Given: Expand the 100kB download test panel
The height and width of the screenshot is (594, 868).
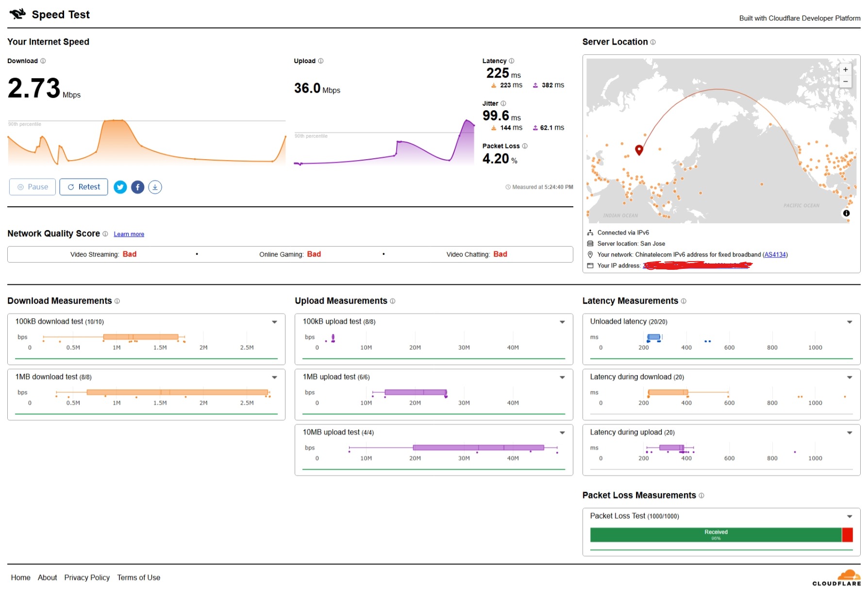Looking at the screenshot, I should click(x=274, y=322).
